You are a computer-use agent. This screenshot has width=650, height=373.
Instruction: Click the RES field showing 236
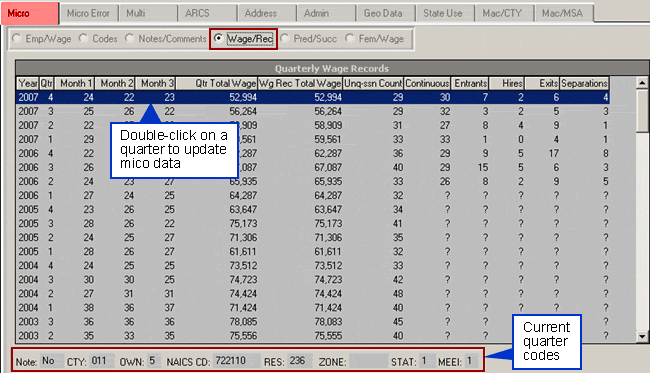pos(300,361)
